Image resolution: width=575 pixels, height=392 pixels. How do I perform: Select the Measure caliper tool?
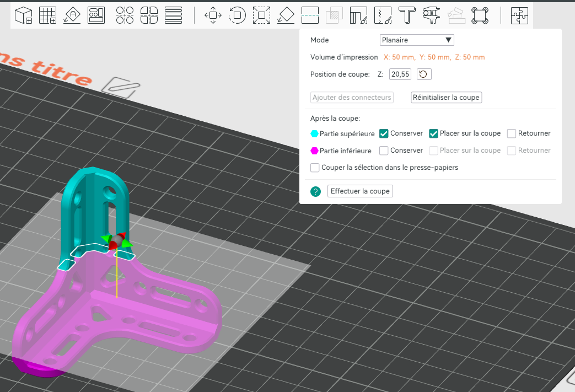pyautogui.click(x=431, y=15)
